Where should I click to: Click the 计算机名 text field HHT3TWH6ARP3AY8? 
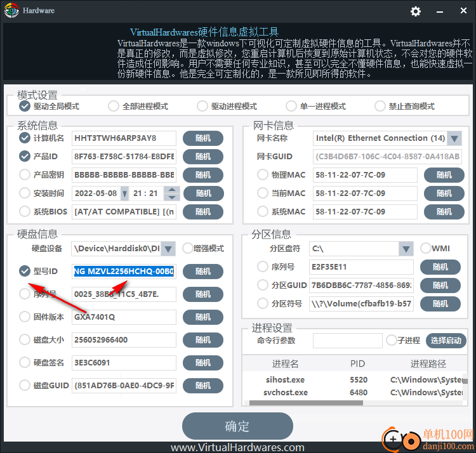[124, 138]
